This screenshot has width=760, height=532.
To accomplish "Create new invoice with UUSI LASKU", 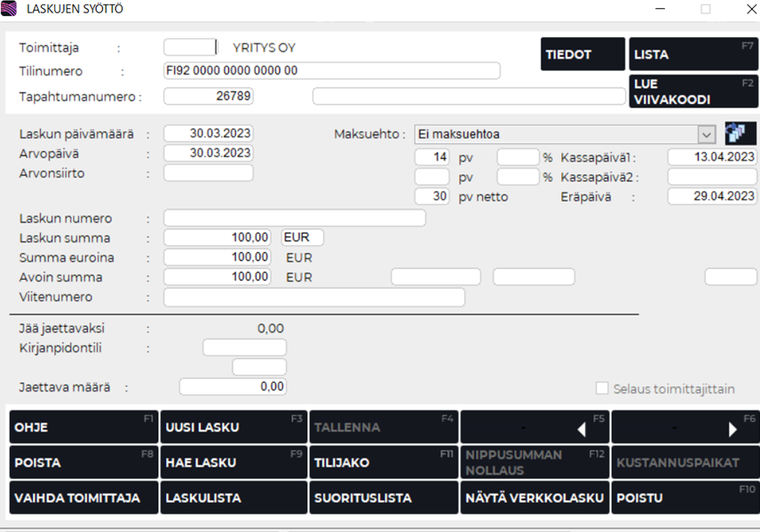I will 234,427.
